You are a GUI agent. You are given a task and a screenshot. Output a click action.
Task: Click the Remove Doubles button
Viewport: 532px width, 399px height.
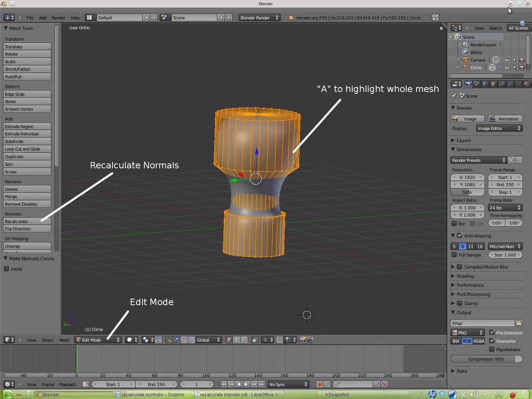27,204
